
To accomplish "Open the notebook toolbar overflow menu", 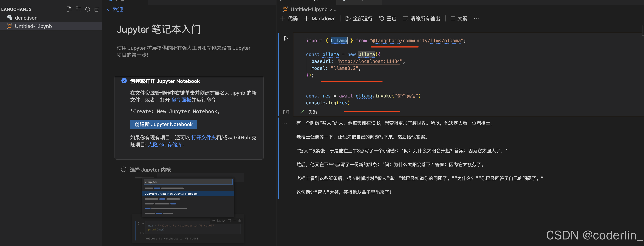I will click(476, 19).
